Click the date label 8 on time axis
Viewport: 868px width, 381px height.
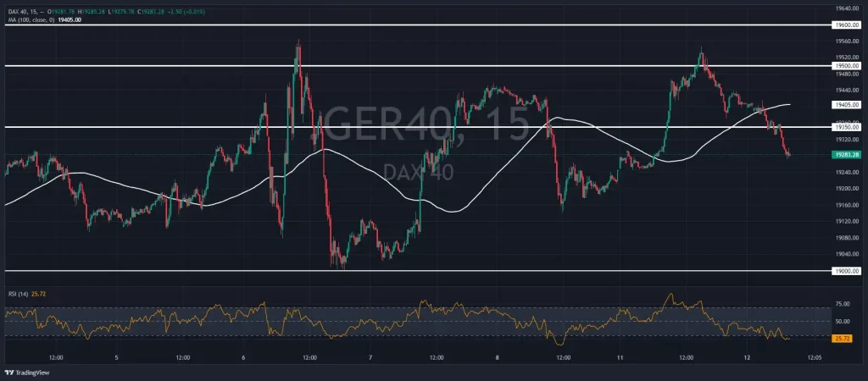pyautogui.click(x=498, y=358)
